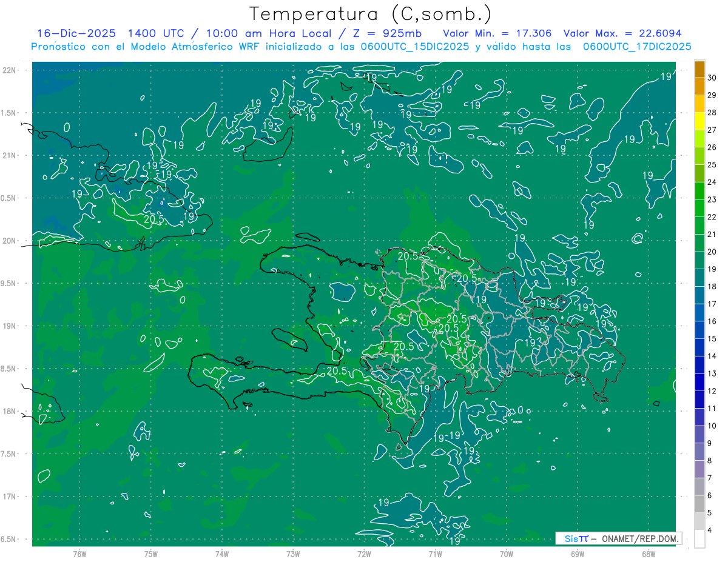Image resolution: width=728 pixels, height=562 pixels.
Task: Click the '21N' latitude axis label
Action: click(x=10, y=155)
